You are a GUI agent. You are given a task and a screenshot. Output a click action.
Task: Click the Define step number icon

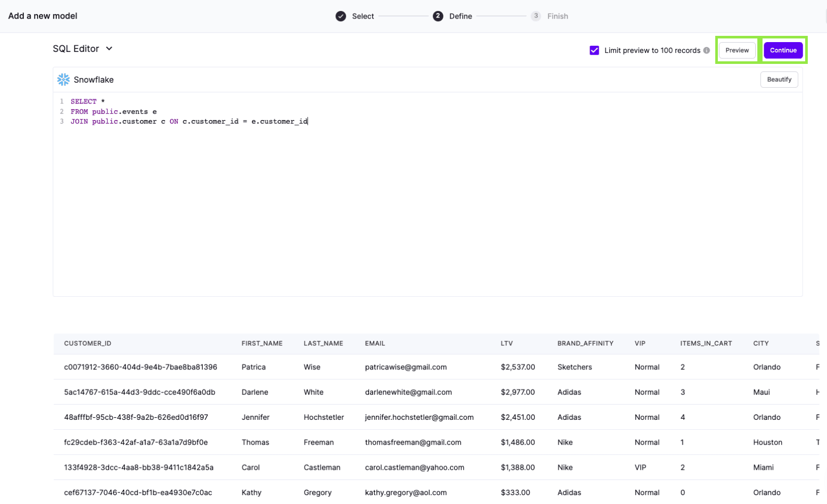438,16
